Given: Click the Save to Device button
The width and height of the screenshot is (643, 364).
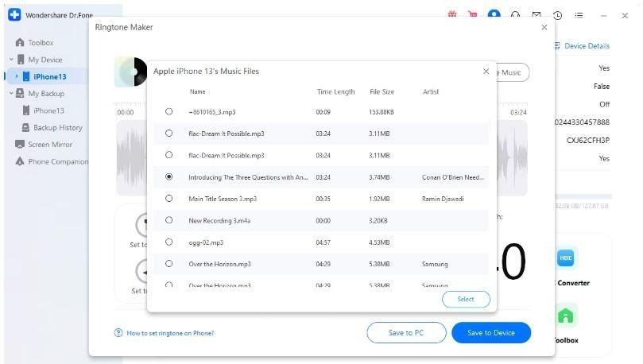Looking at the screenshot, I should tap(490, 333).
